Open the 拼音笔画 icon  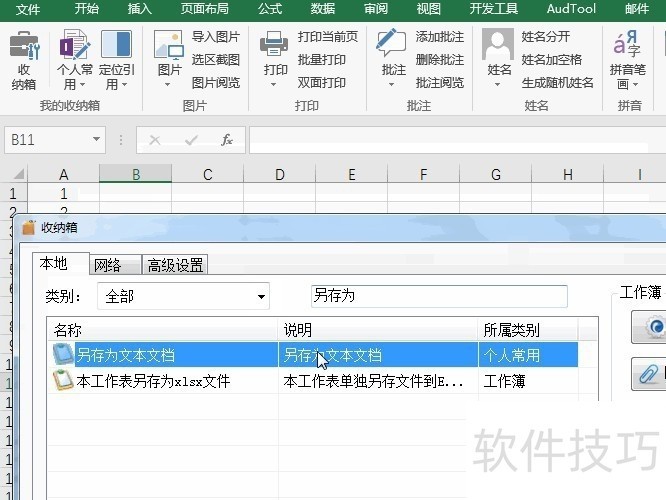click(627, 44)
